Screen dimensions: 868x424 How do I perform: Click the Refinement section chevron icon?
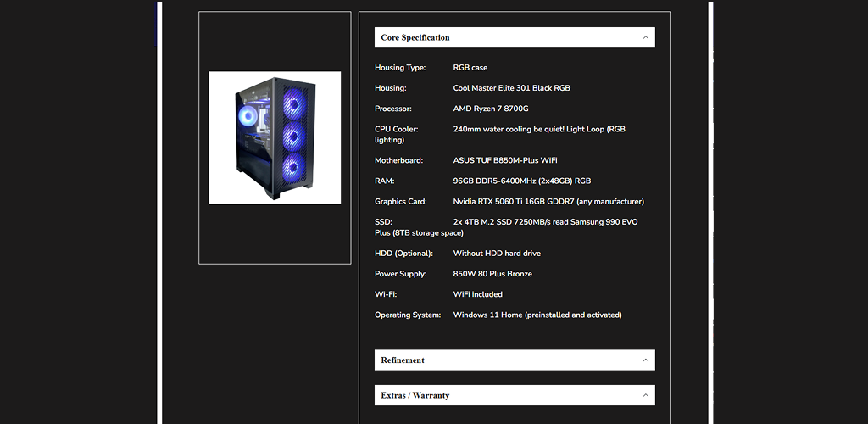pyautogui.click(x=645, y=360)
